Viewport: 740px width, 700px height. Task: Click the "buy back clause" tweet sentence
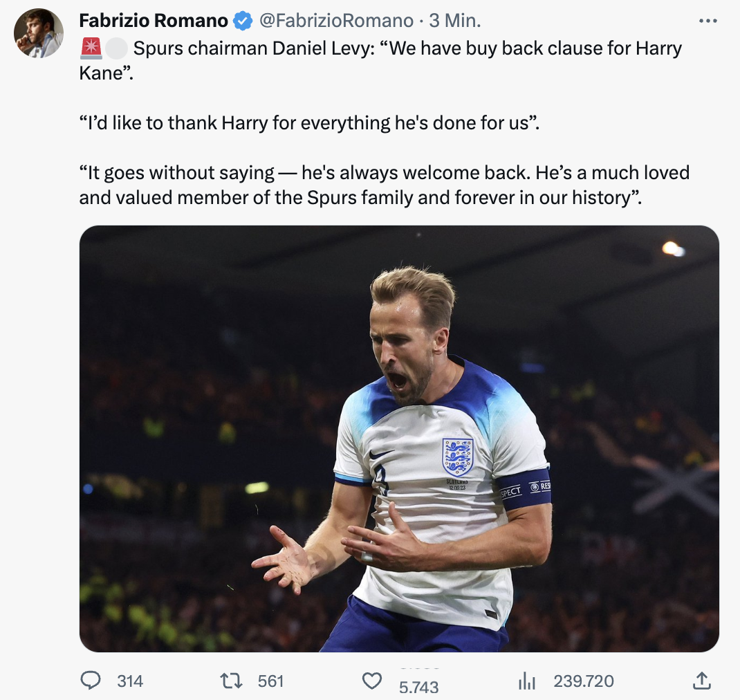(x=407, y=48)
